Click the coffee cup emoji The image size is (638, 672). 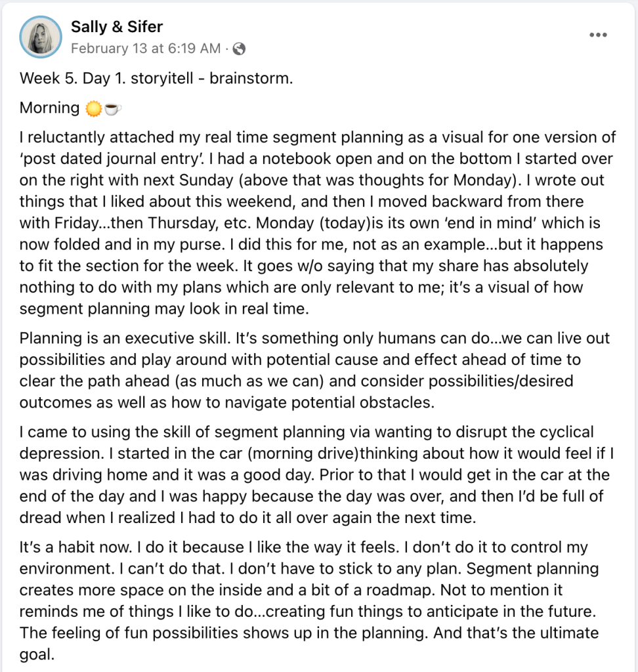click(x=112, y=108)
